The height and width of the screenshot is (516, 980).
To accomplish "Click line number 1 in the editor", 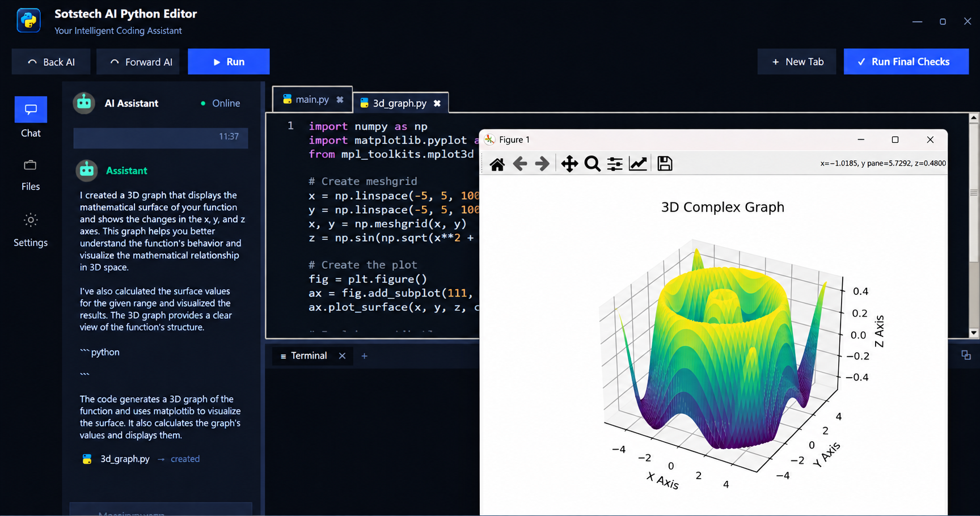I will [290, 125].
